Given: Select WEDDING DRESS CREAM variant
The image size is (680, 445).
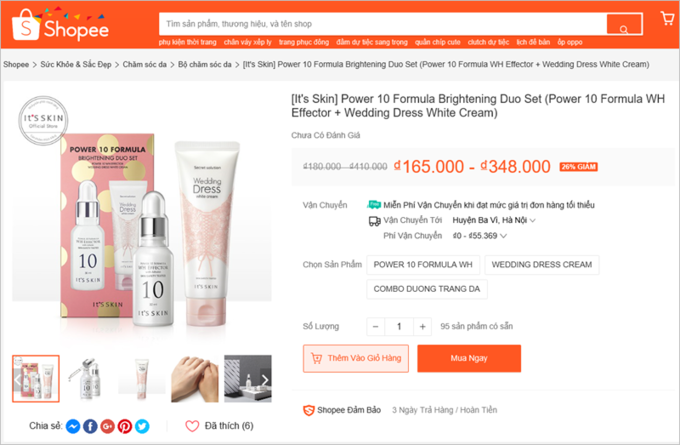Looking at the screenshot, I should [x=542, y=265].
